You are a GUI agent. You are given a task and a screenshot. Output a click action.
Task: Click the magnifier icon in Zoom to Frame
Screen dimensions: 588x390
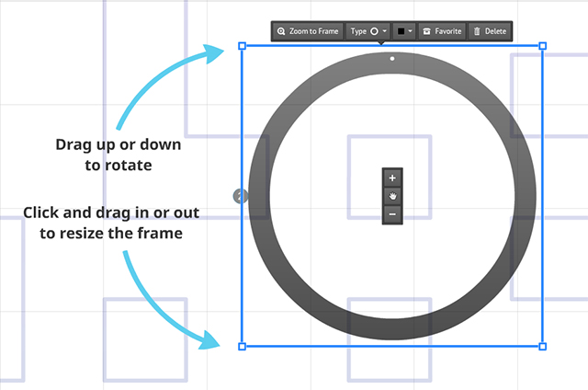[x=281, y=31]
